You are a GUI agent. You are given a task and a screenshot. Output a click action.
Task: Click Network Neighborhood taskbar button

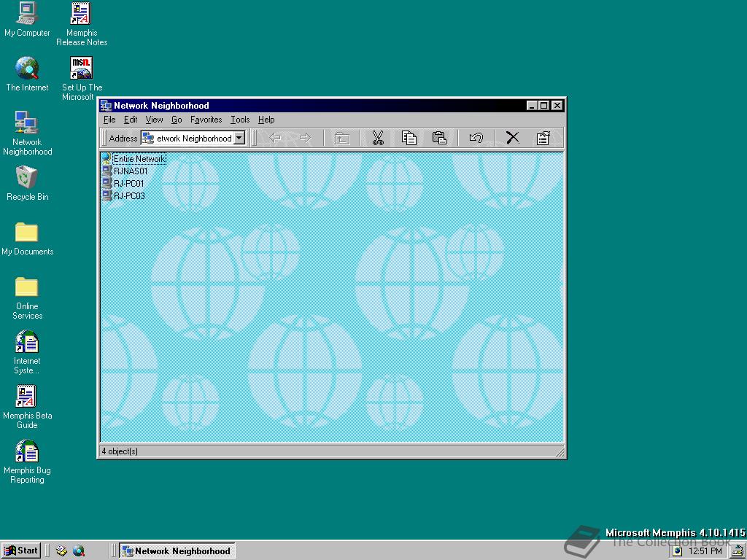pyautogui.click(x=177, y=551)
